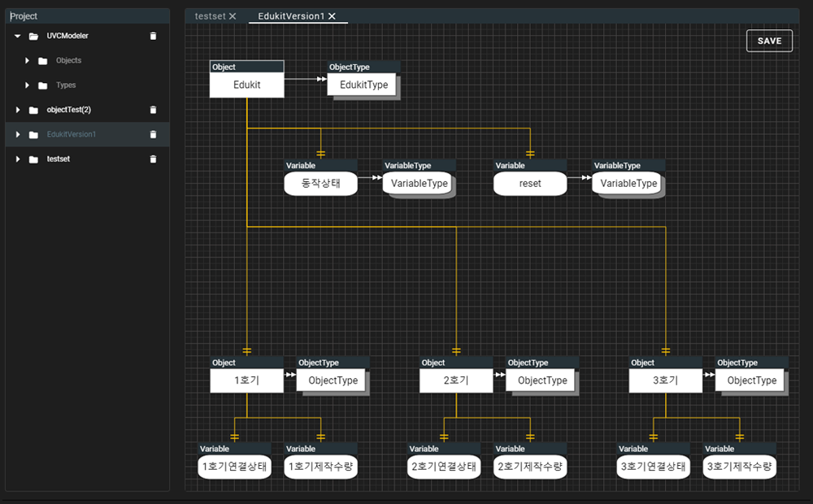The image size is (813, 504).
Task: Select the reset variable node
Action: tap(530, 184)
